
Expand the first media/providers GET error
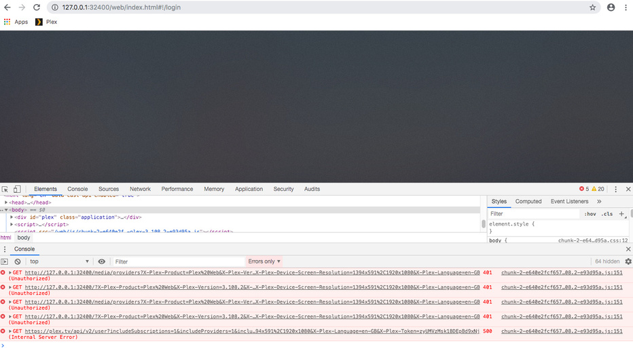coord(10,273)
